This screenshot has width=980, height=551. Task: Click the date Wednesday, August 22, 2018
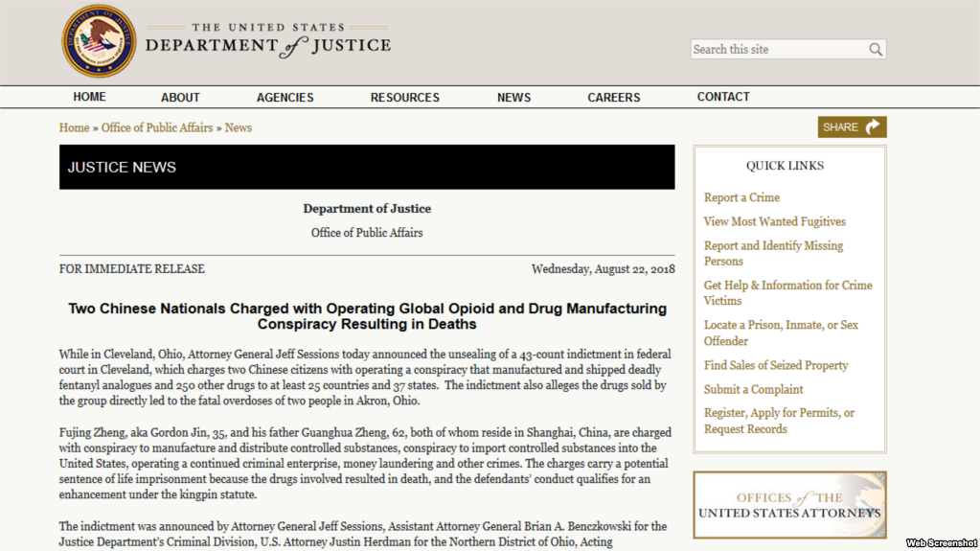click(x=604, y=269)
